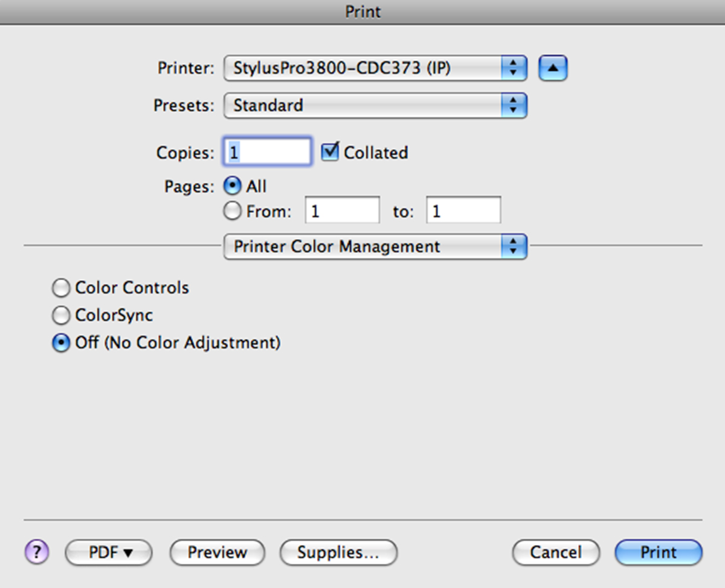Choose the Color Controls option
This screenshot has width=725, height=588.
60,288
